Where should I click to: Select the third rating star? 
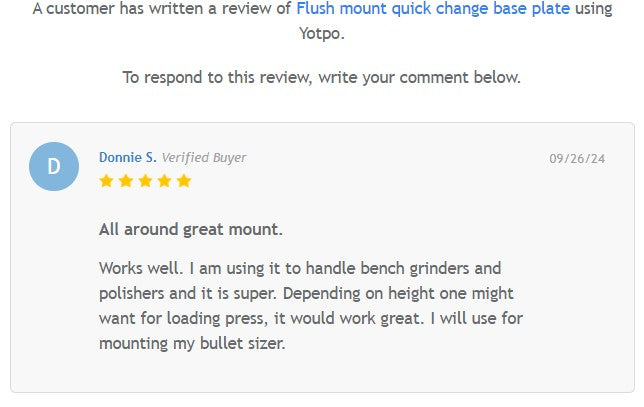(x=144, y=181)
